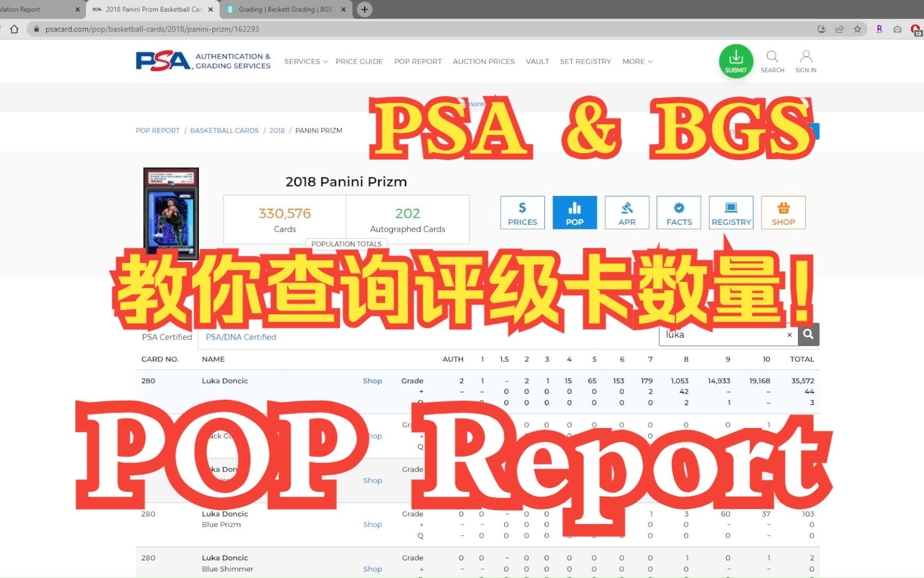Go to 2018 breadcrumb link

(277, 131)
